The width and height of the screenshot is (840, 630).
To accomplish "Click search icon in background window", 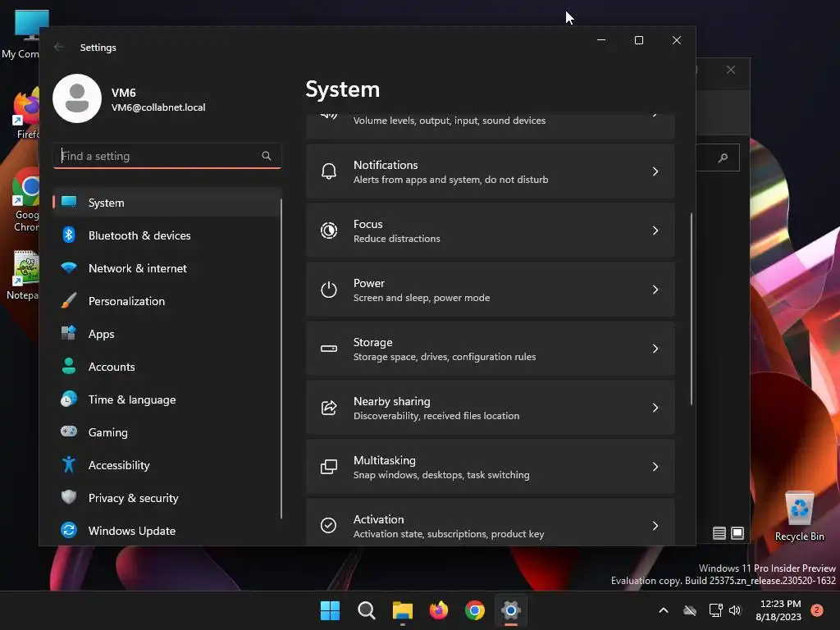I will 723,157.
